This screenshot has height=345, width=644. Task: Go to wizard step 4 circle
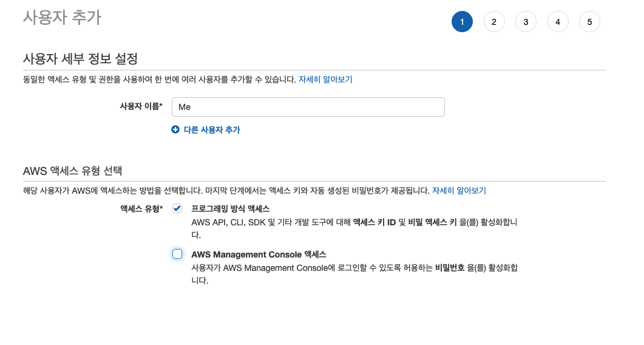coord(558,22)
